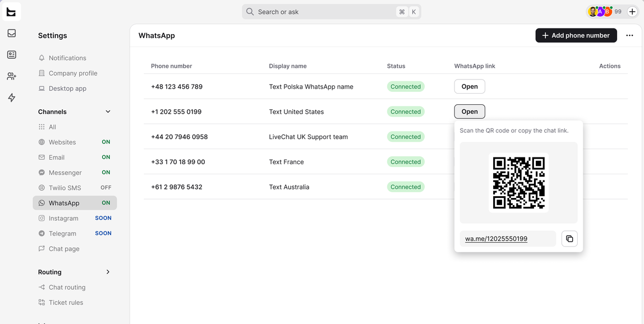
Task: Click Add phone number button
Action: (576, 35)
